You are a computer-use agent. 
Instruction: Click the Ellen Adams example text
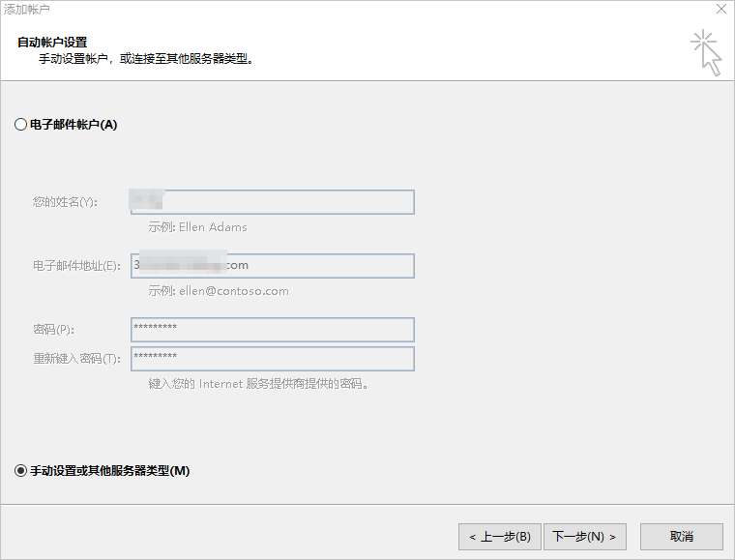(x=198, y=227)
